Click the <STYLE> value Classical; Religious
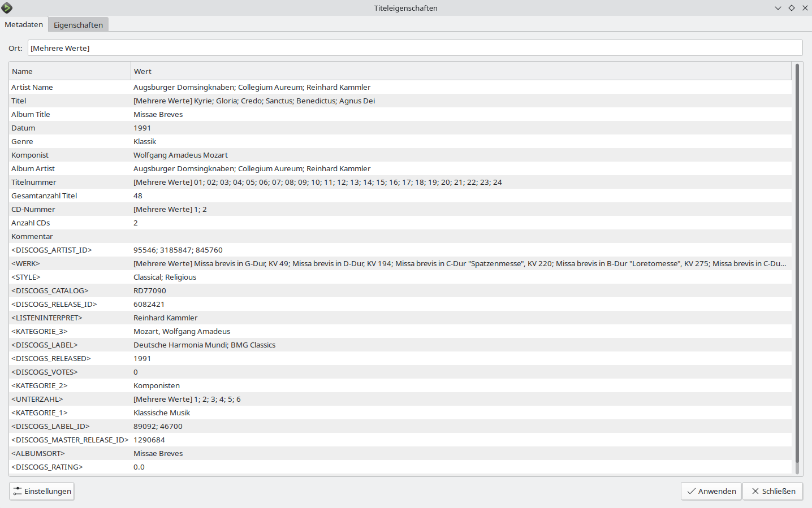The width and height of the screenshot is (812, 508). [x=165, y=277]
